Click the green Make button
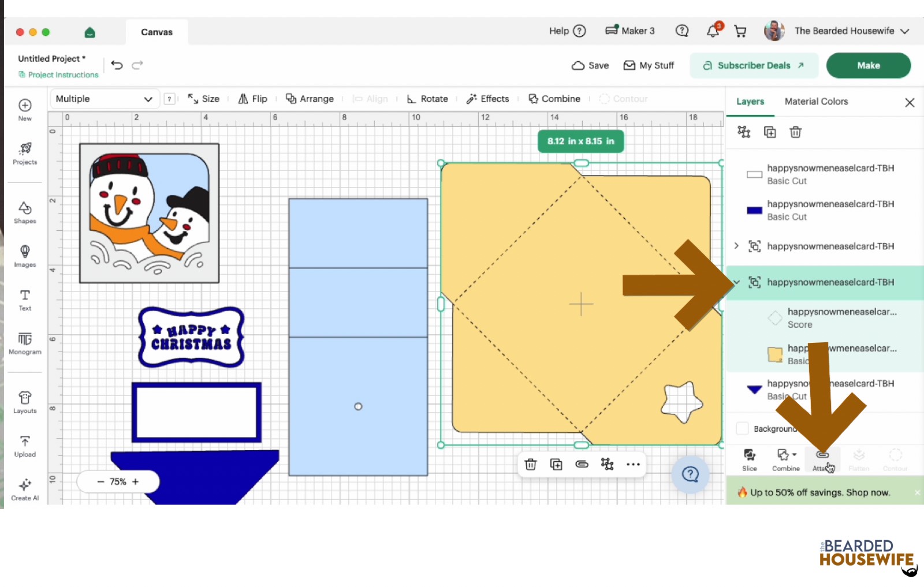The width and height of the screenshot is (924, 587). [869, 65]
